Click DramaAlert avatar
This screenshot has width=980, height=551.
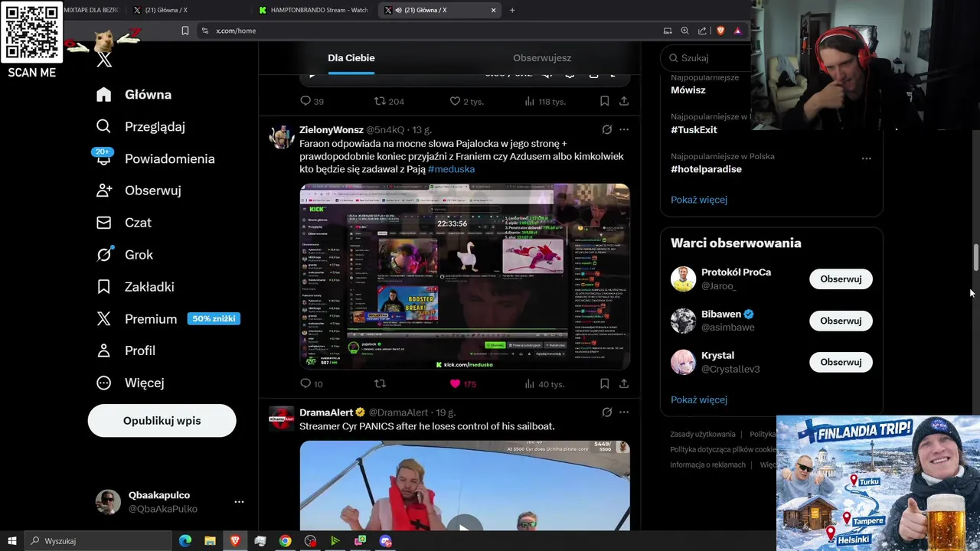coord(281,419)
